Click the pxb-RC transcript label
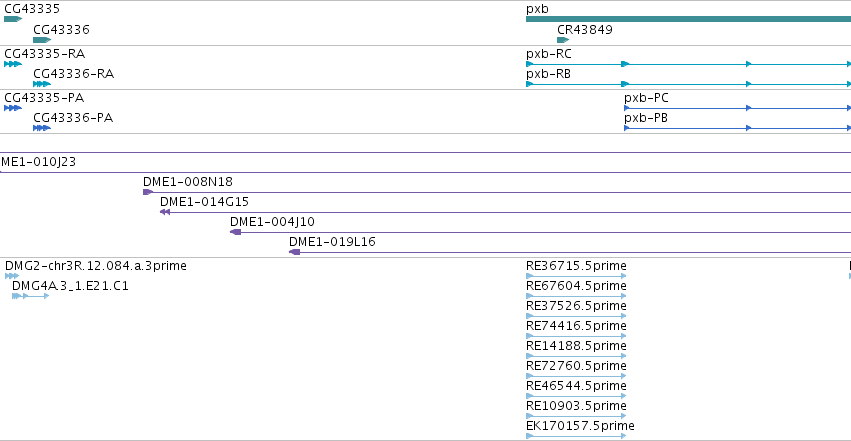Image resolution: width=851 pixels, height=441 pixels. point(549,54)
